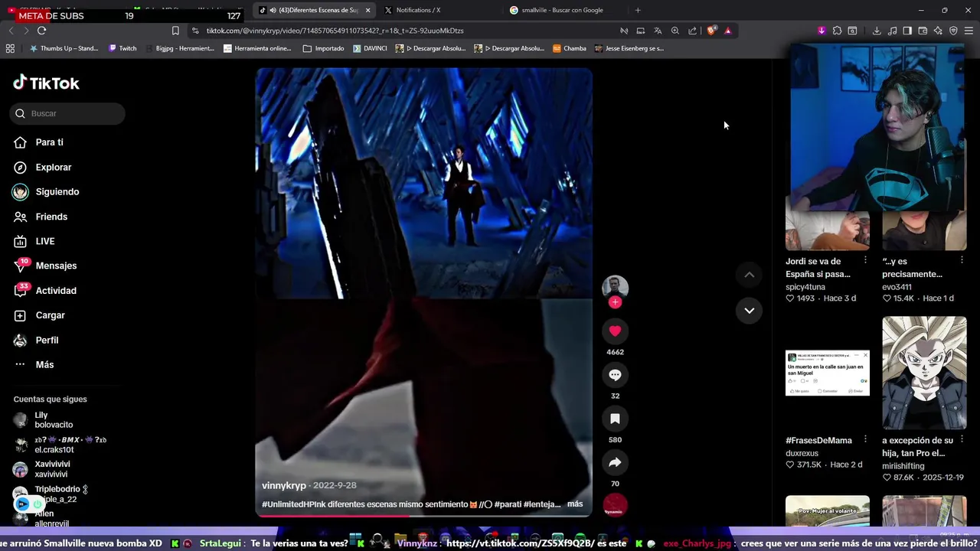Image resolution: width=980 pixels, height=551 pixels.
Task: Click the TikTok logo
Action: 46,83
